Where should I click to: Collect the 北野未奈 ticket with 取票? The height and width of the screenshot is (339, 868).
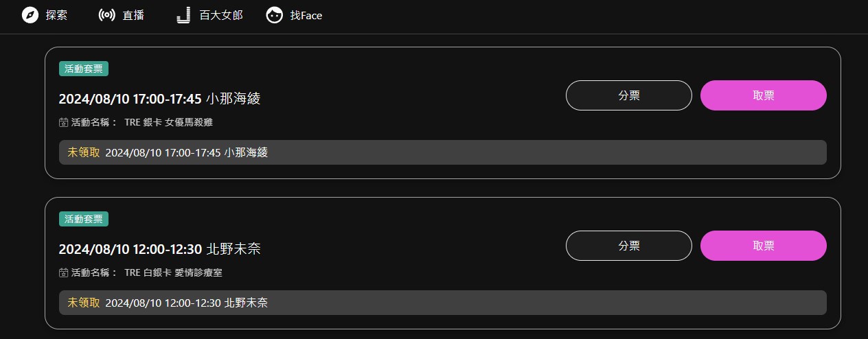(x=763, y=246)
